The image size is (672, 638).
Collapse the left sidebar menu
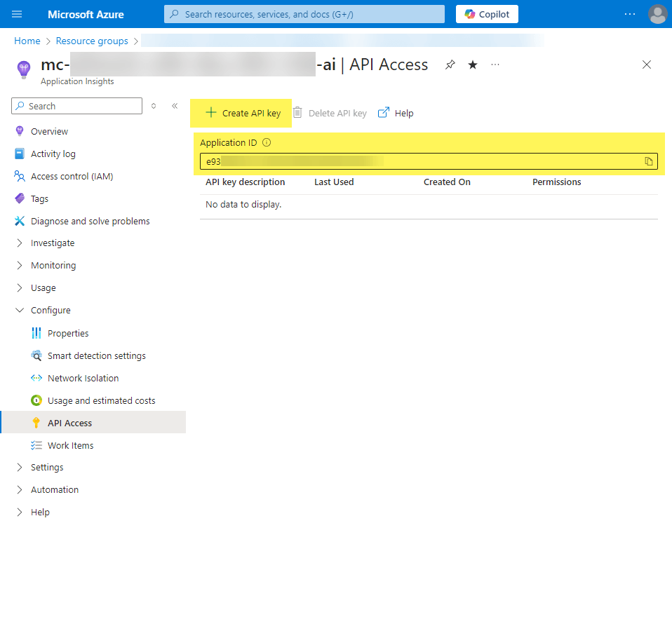[x=175, y=106]
